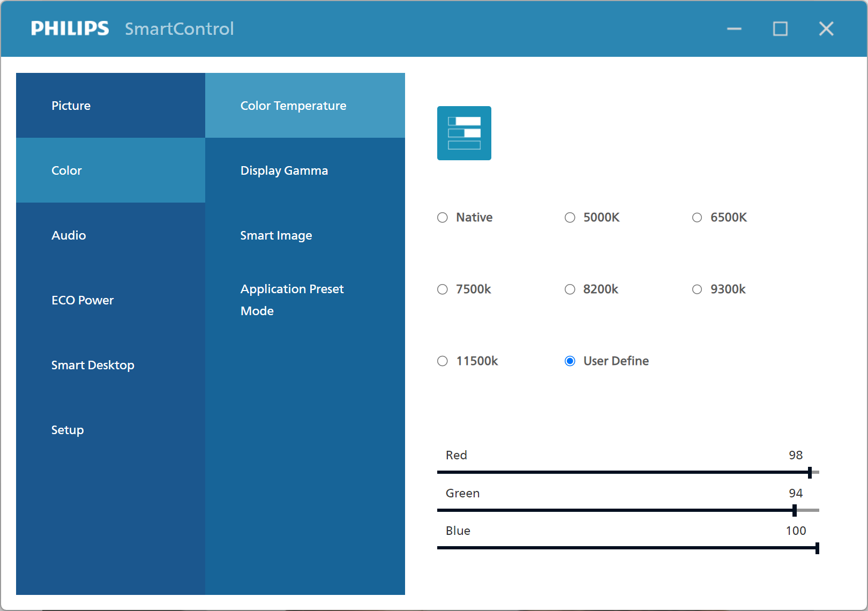Go to the Audio settings
The image size is (868, 611).
pos(69,235)
